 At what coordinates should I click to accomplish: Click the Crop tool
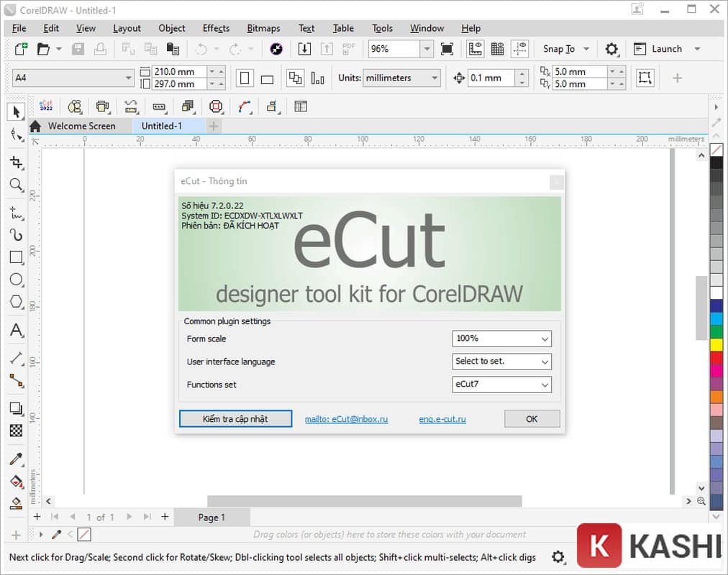[x=16, y=162]
